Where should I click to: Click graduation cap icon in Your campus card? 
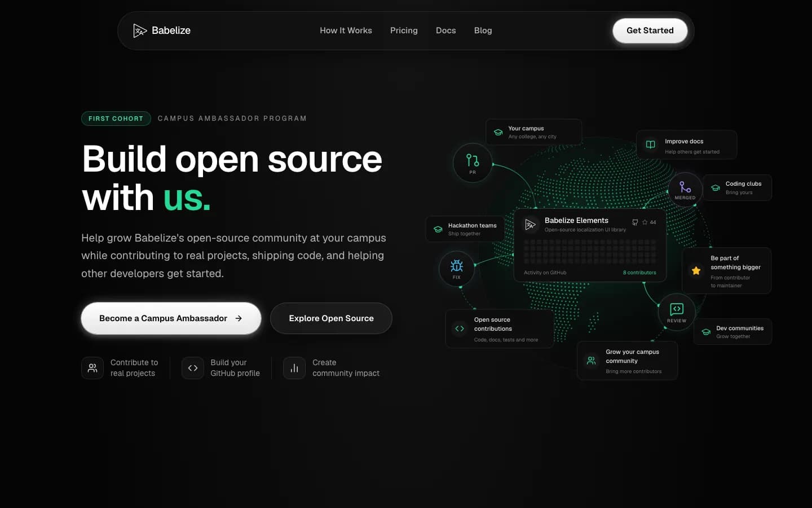pos(498,133)
